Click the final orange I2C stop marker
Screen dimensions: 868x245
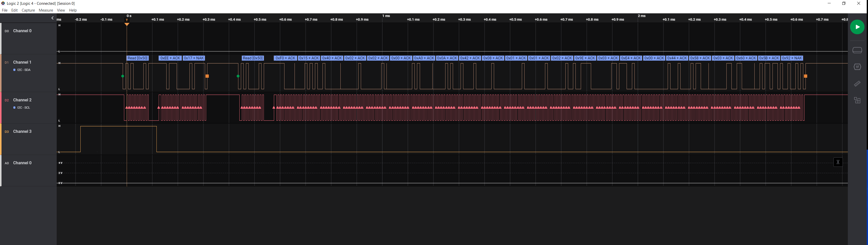pyautogui.click(x=805, y=76)
